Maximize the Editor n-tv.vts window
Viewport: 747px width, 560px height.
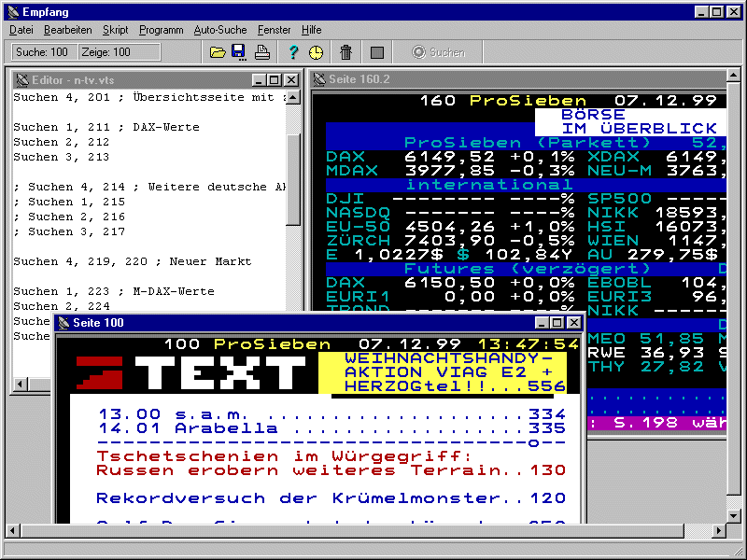(274, 80)
